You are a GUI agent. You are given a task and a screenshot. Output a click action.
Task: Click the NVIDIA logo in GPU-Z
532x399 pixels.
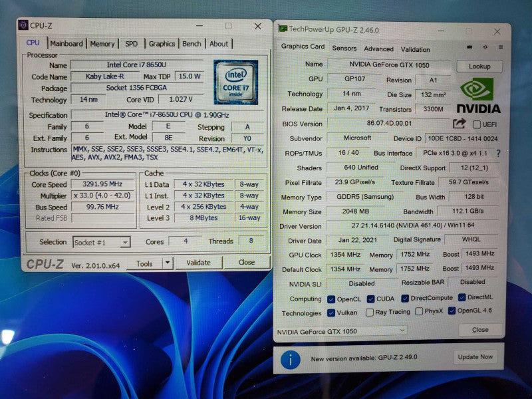pos(478,96)
